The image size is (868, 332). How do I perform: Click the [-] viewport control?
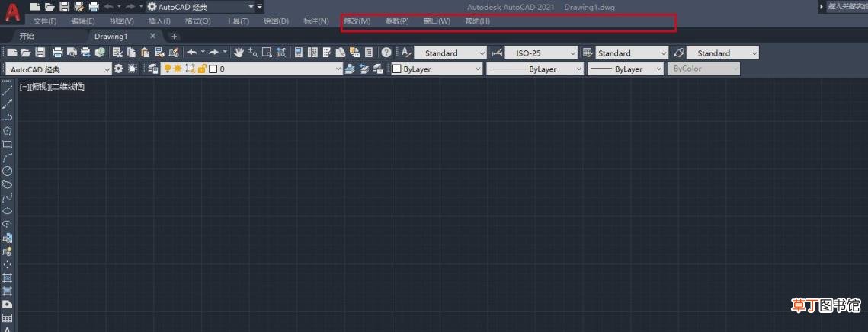point(24,87)
